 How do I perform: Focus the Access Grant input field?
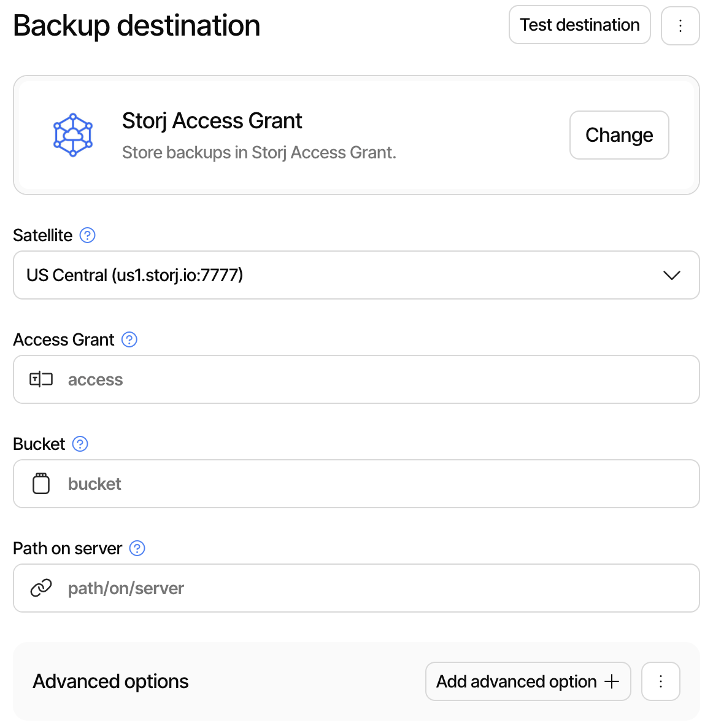[356, 380]
